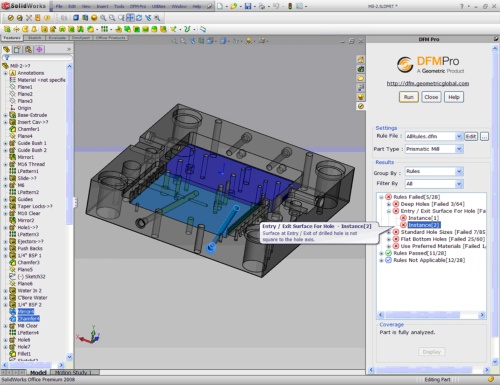
Task: Select Instance[2] in results tree
Action: (x=424, y=225)
